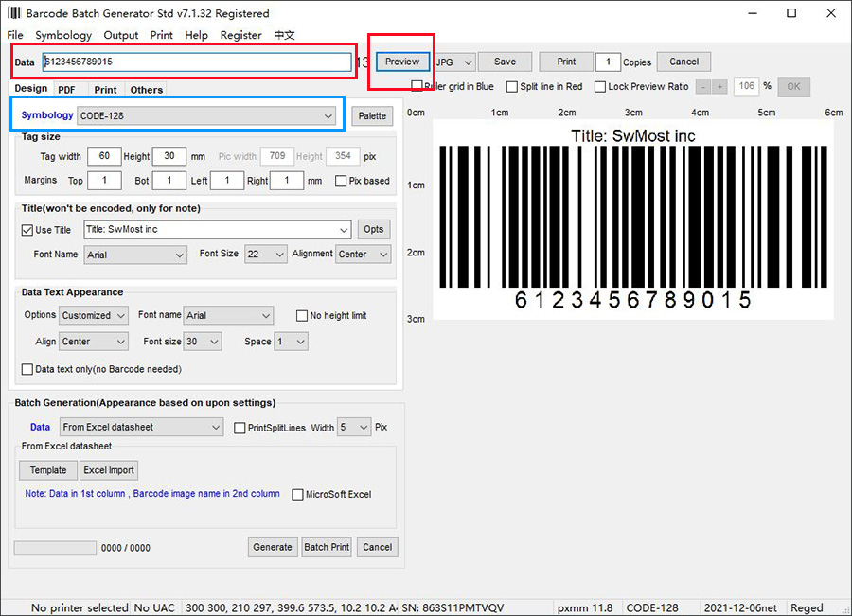Click the Template button
Image resolution: width=852 pixels, height=616 pixels.
[48, 470]
